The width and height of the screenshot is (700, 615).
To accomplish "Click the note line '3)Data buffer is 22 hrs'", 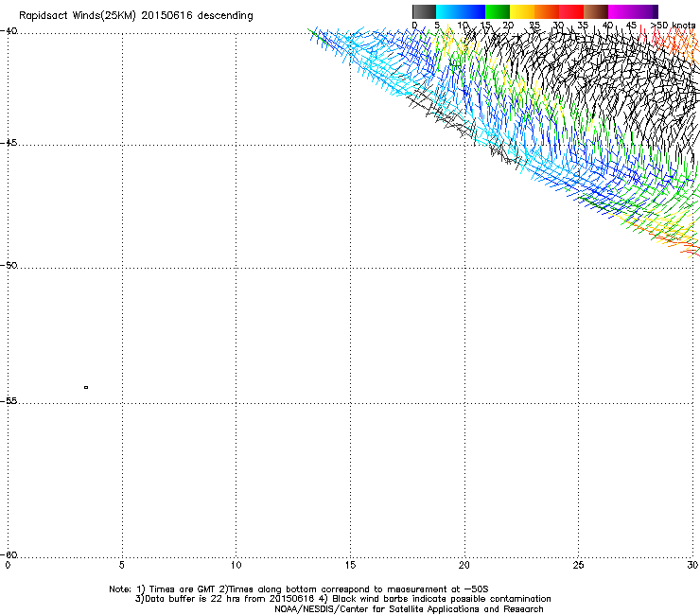I will tap(342, 599).
